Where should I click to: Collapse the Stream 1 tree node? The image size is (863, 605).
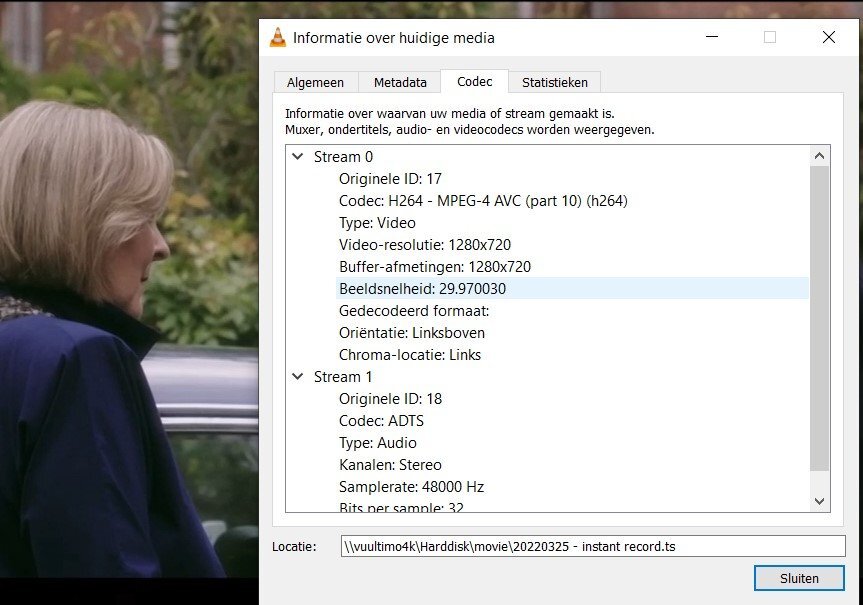(x=297, y=377)
